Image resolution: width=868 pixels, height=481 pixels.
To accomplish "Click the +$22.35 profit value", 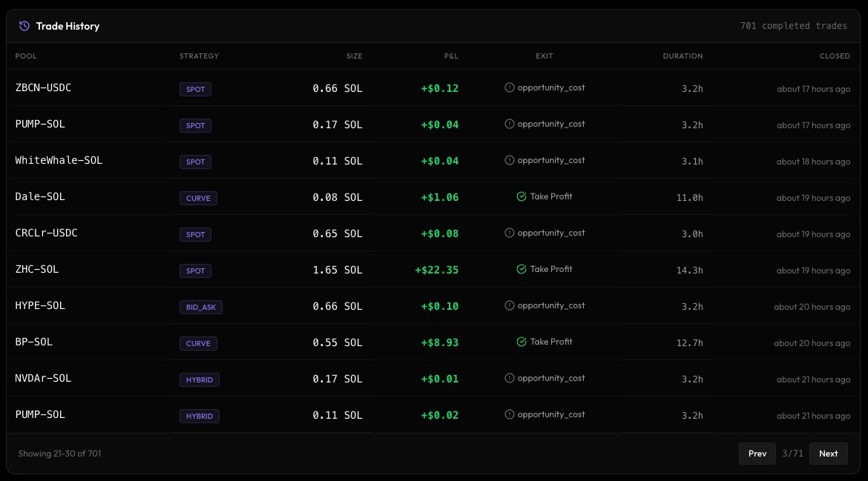I will [x=437, y=271].
